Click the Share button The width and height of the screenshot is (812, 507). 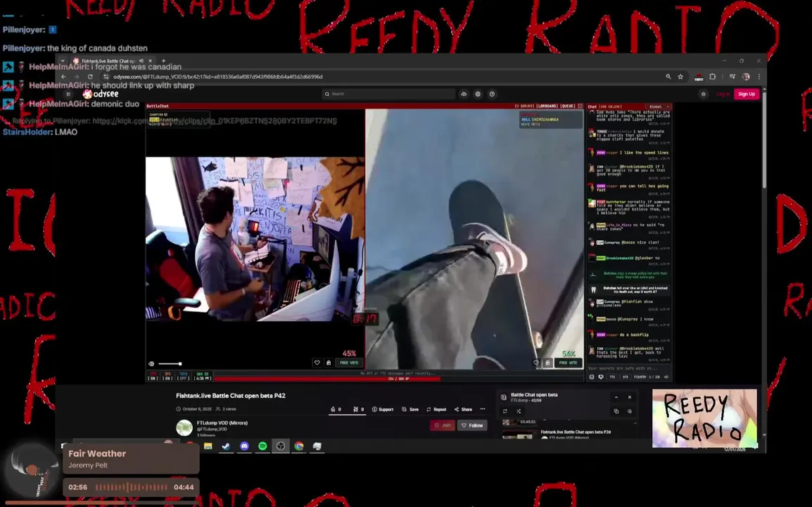(x=464, y=410)
